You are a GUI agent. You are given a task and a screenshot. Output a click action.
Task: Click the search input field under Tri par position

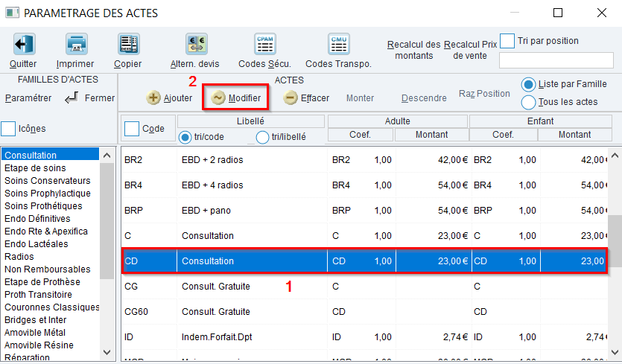(556, 60)
